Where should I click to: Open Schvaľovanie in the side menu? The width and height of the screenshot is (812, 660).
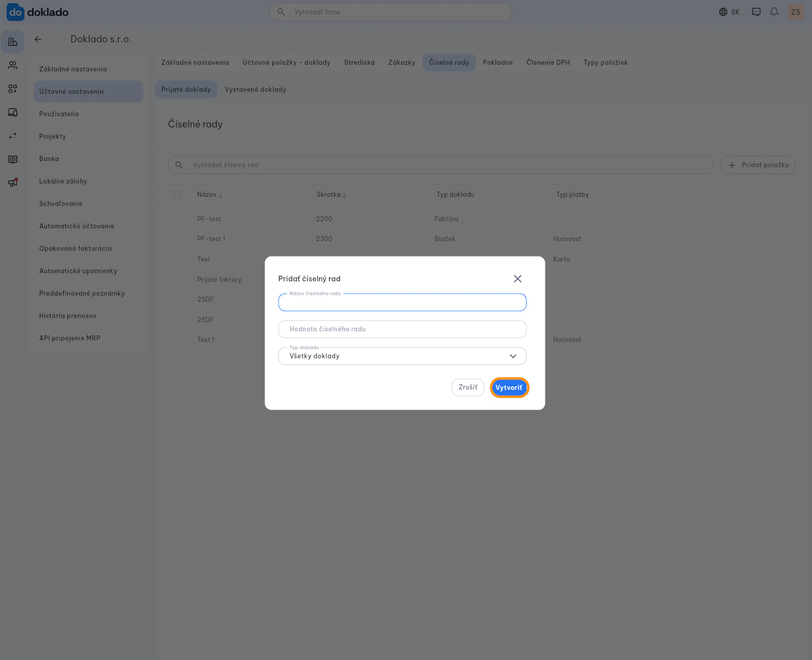click(x=88, y=204)
